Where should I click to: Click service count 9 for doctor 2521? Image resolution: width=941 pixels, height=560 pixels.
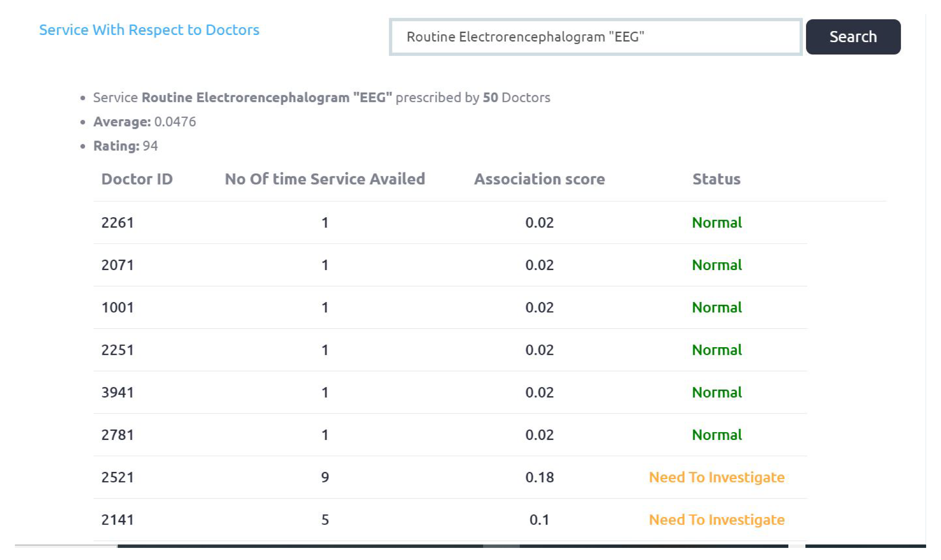[x=325, y=477]
